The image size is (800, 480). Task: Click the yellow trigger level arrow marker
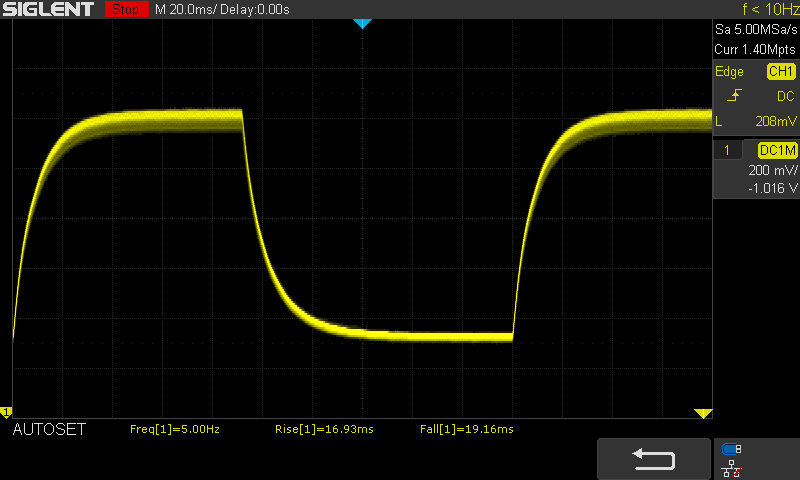pos(703,413)
